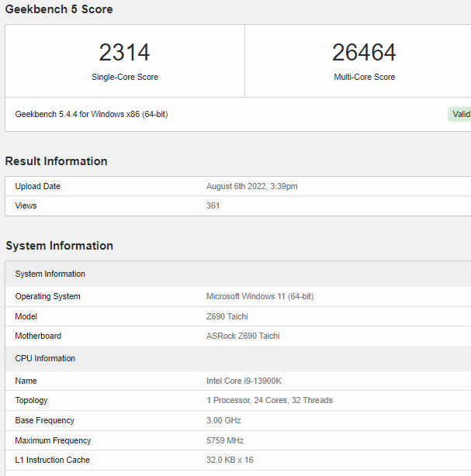Click the Base Frequency label
This screenshot has width=471, height=476.
pyautogui.click(x=45, y=420)
